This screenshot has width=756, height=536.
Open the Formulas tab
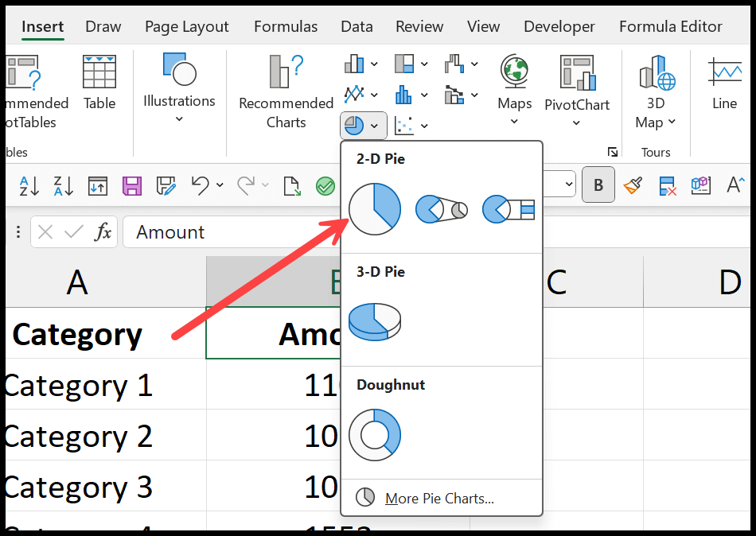coord(286,26)
